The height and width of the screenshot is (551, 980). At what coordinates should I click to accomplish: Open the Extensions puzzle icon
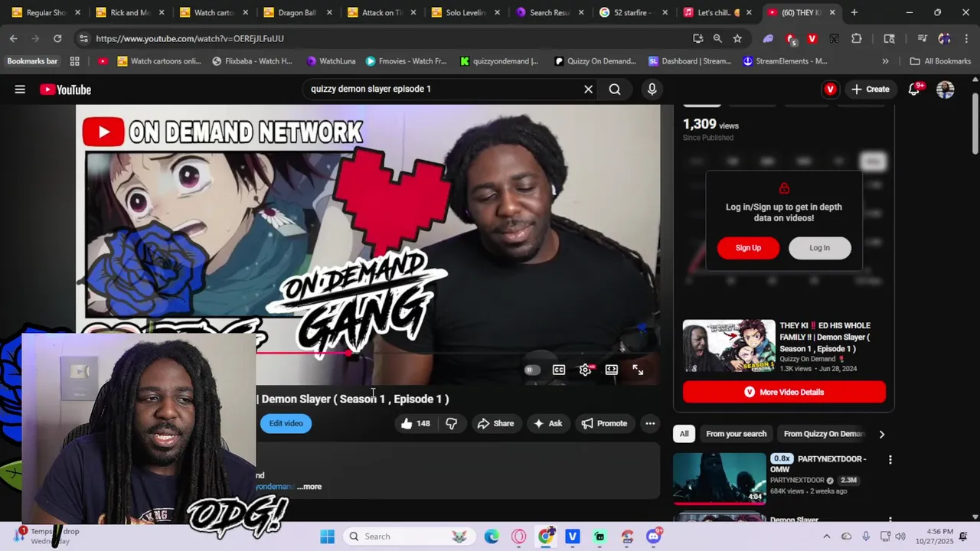pyautogui.click(x=857, y=38)
